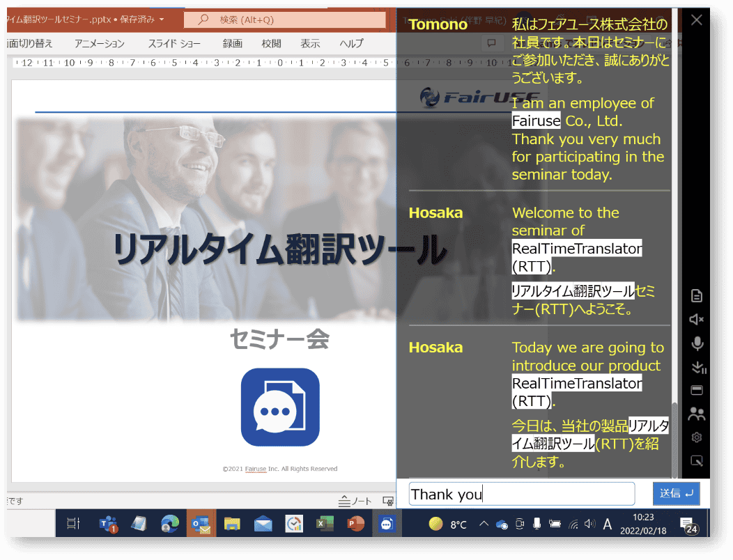Screen dimensions: 733x560
Task: Click the PowerPoint comments icon in the ribbon
Action: pyautogui.click(x=491, y=43)
